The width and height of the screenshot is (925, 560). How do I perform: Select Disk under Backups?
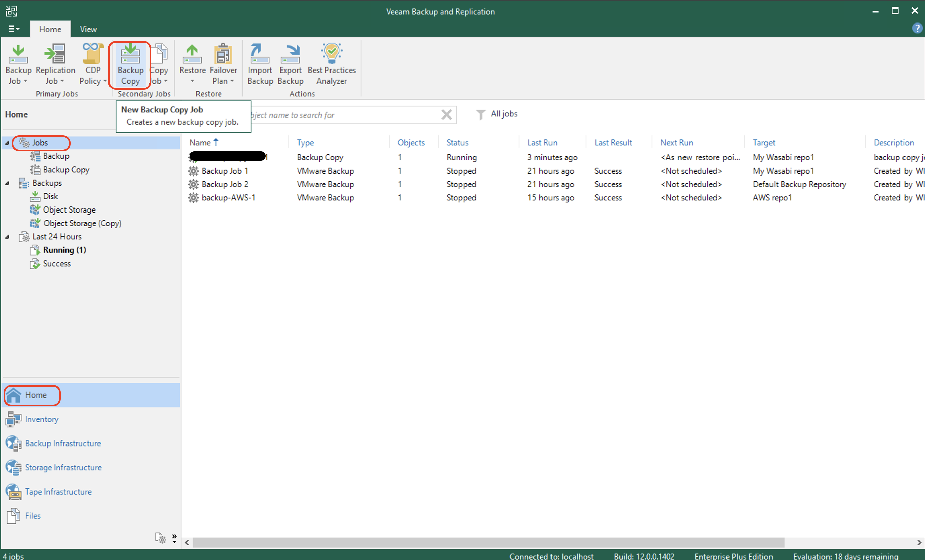pos(50,196)
